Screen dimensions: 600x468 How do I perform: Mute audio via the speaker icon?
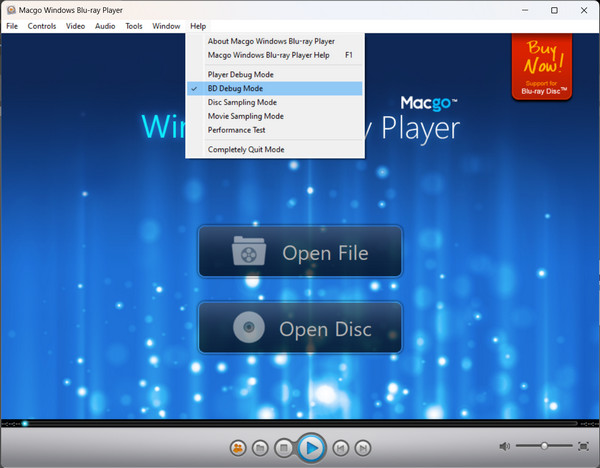(x=504, y=446)
